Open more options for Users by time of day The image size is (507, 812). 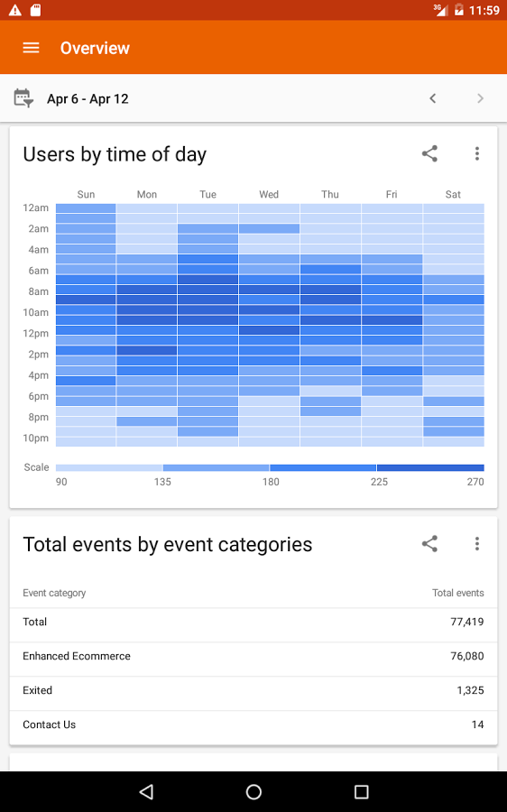[477, 153]
